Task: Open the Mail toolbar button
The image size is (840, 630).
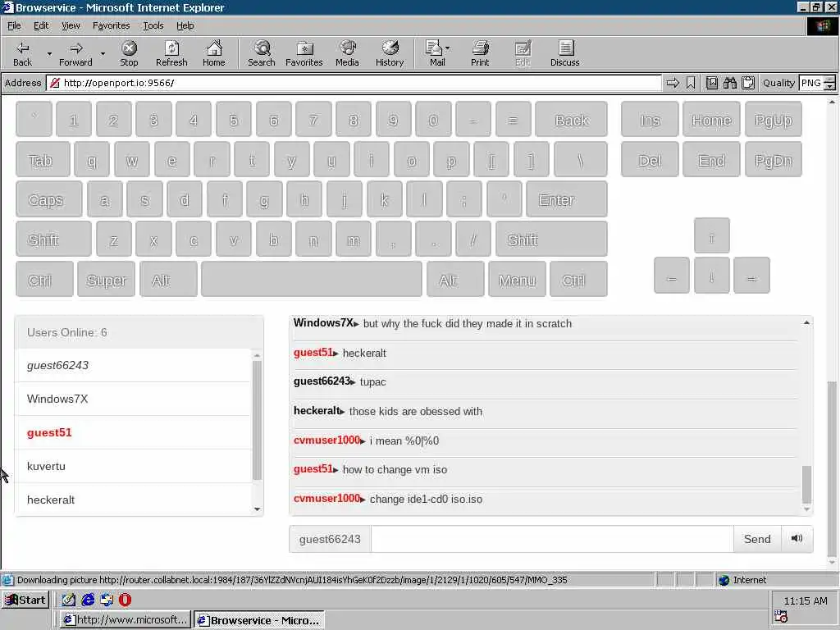Action: pyautogui.click(x=436, y=53)
